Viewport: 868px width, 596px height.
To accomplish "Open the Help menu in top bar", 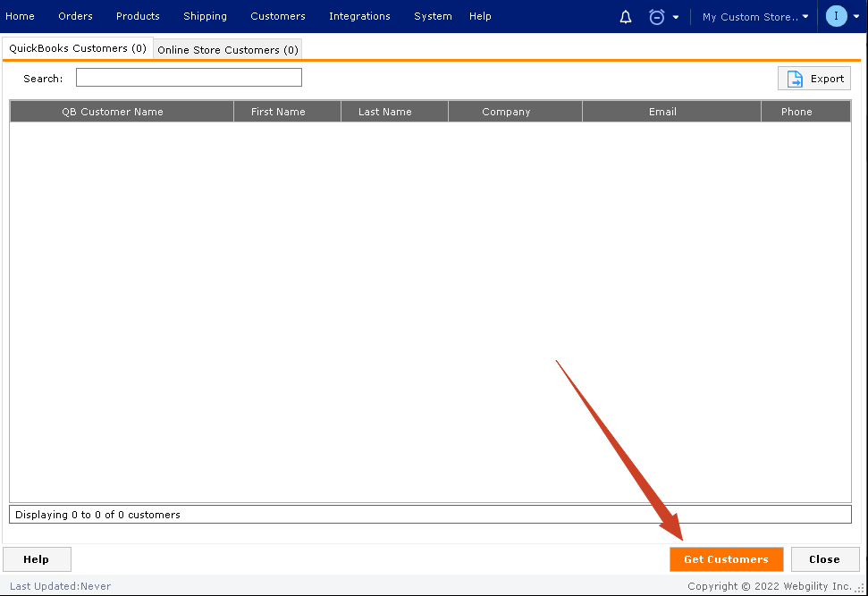I will coord(480,16).
